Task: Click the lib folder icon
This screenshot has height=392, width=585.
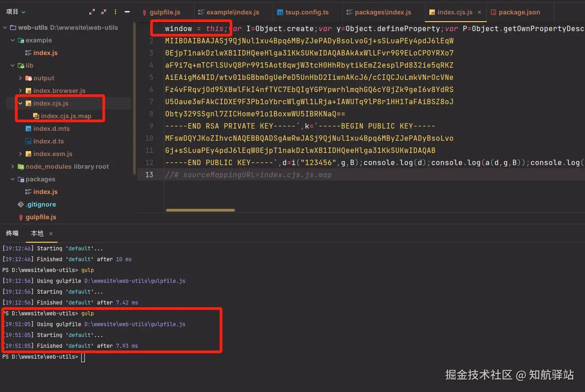Action: (21, 65)
